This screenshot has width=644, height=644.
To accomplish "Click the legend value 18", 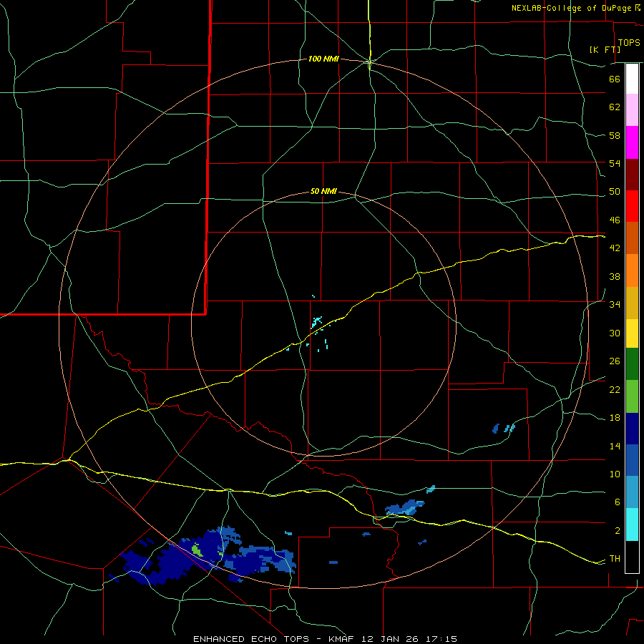I will point(615,418).
